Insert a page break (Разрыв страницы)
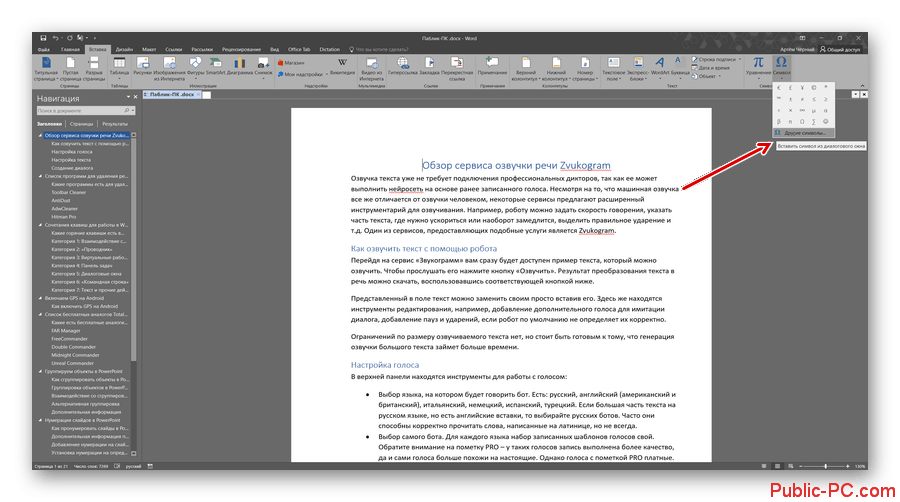This screenshot has width=900, height=502. click(x=94, y=68)
